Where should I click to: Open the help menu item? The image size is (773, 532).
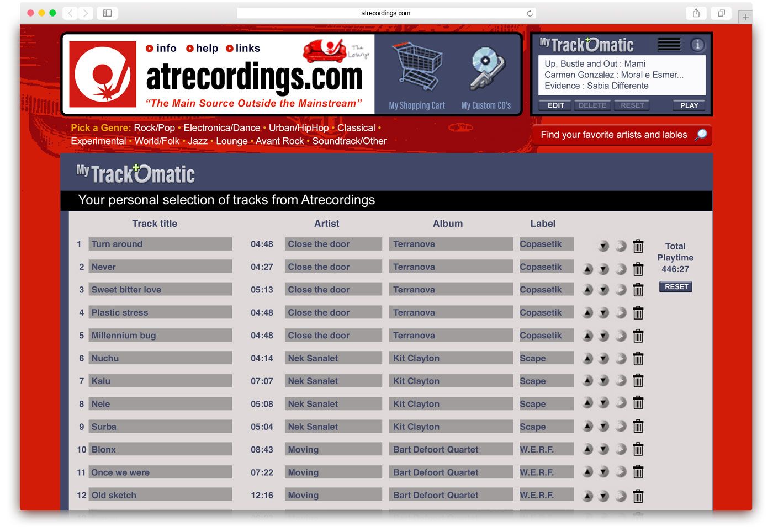tap(202, 49)
